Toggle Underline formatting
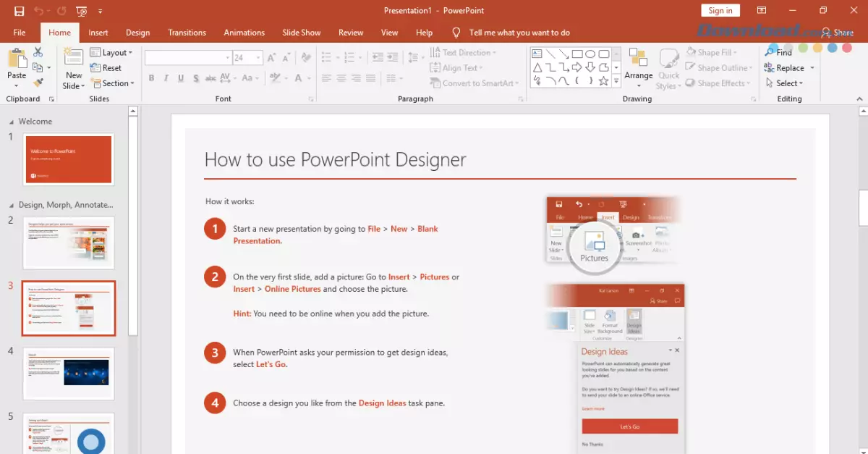This screenshot has width=868, height=454. [180, 78]
